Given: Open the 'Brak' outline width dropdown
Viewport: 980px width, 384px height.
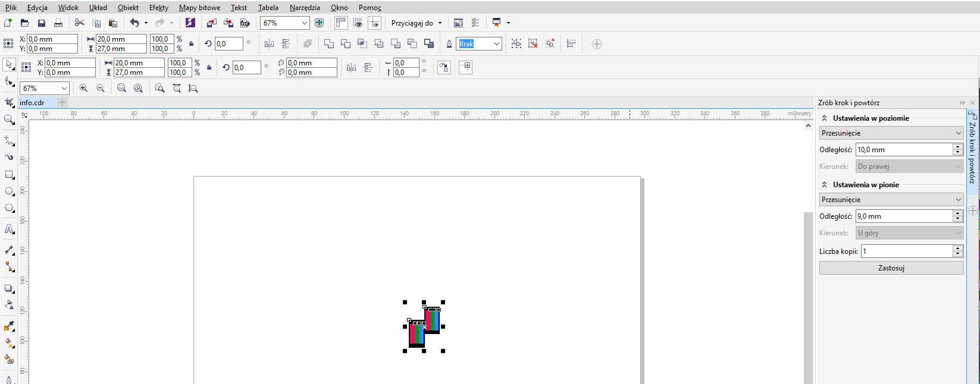Looking at the screenshot, I should (x=496, y=44).
